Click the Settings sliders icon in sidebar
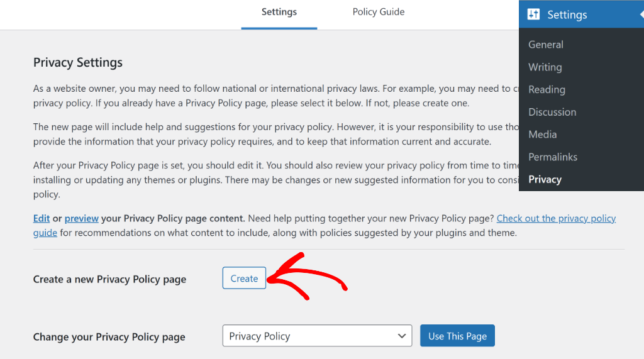The width and height of the screenshot is (644, 359). (x=533, y=14)
